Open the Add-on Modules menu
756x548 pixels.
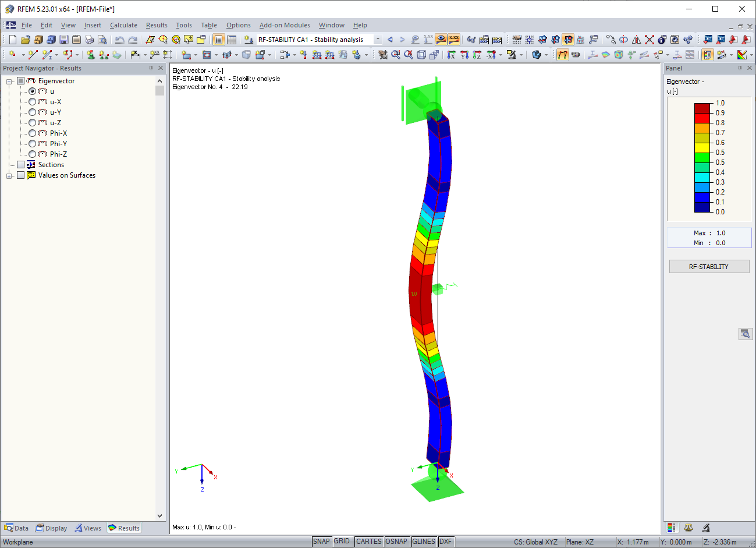coord(285,25)
